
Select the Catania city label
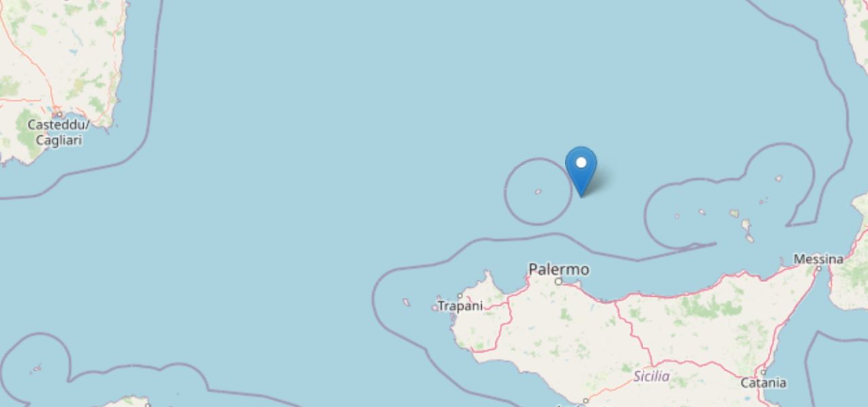click(x=764, y=383)
